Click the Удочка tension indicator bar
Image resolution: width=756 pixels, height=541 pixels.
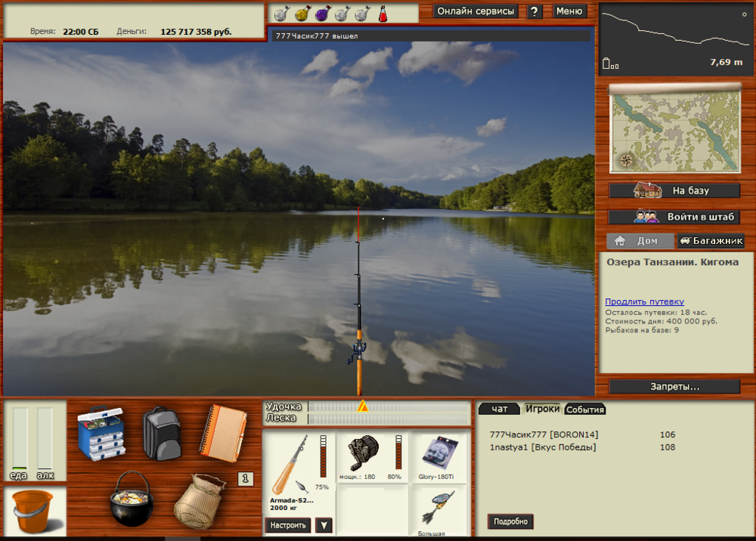click(x=389, y=407)
